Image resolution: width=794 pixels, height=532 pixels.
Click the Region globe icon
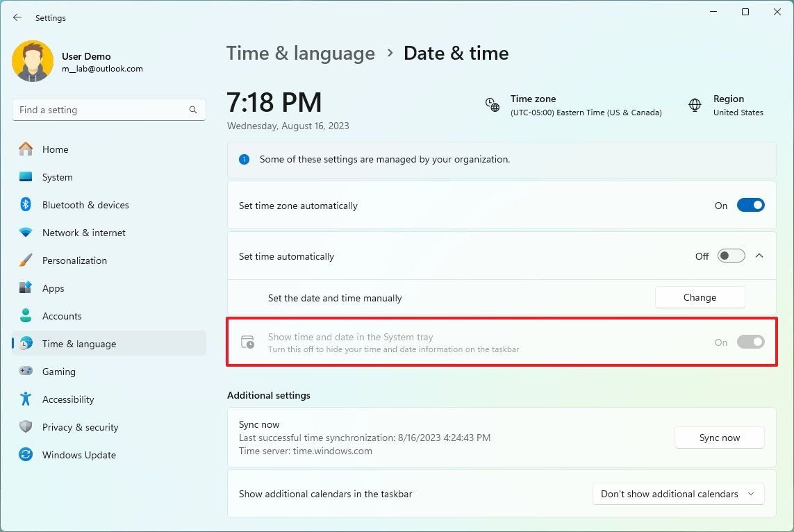(695, 105)
